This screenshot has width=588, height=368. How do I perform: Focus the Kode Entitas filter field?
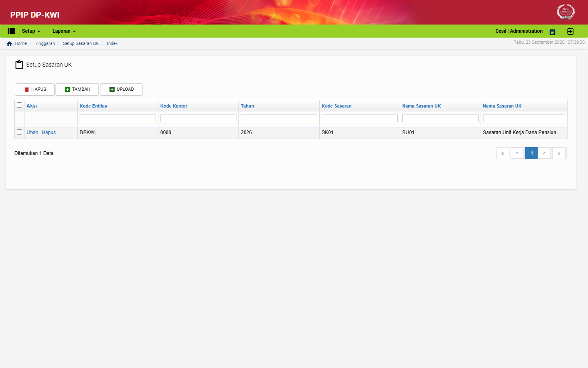[118, 118]
